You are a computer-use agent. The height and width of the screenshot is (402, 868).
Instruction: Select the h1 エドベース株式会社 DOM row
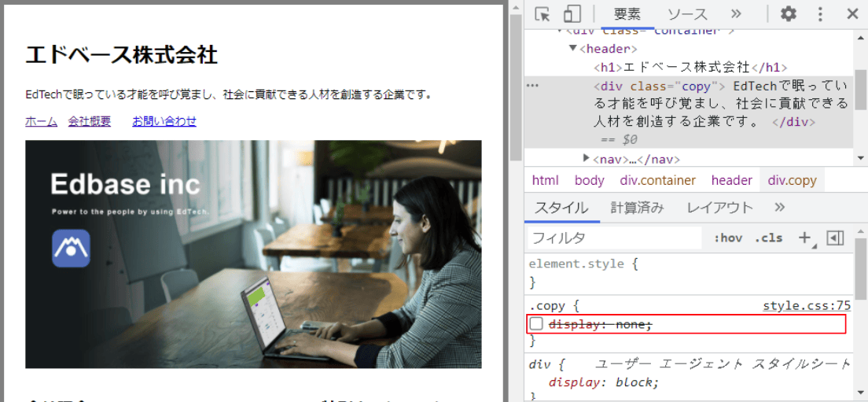pos(690,68)
